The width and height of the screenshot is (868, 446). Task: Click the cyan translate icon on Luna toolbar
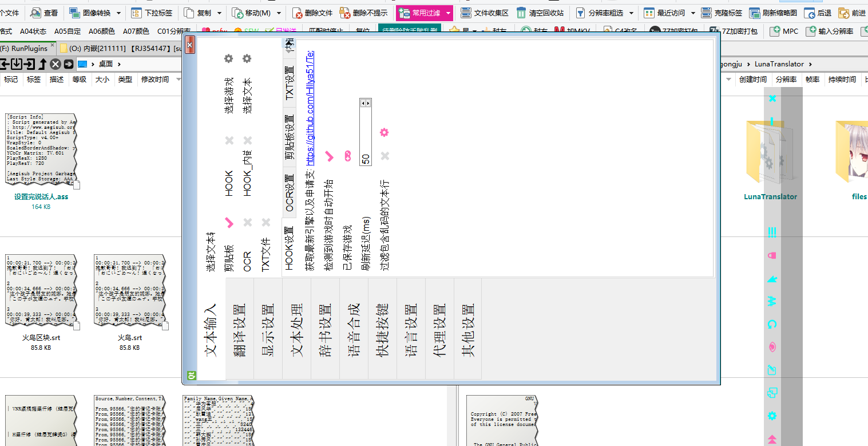tap(772, 301)
